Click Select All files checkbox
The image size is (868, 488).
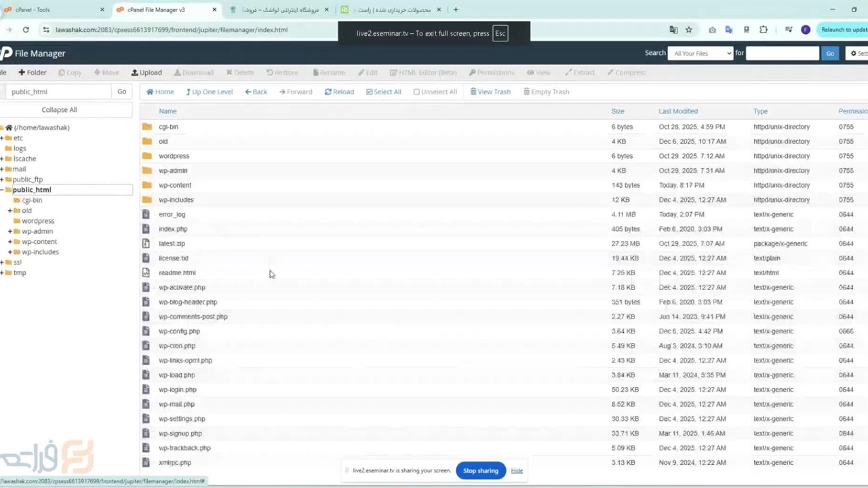370,91
